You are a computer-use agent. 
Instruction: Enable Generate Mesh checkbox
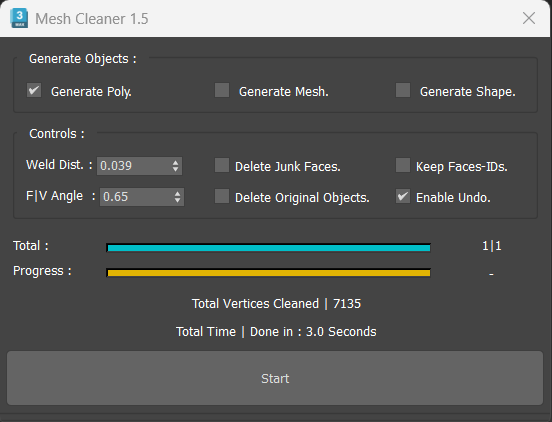coord(222,90)
